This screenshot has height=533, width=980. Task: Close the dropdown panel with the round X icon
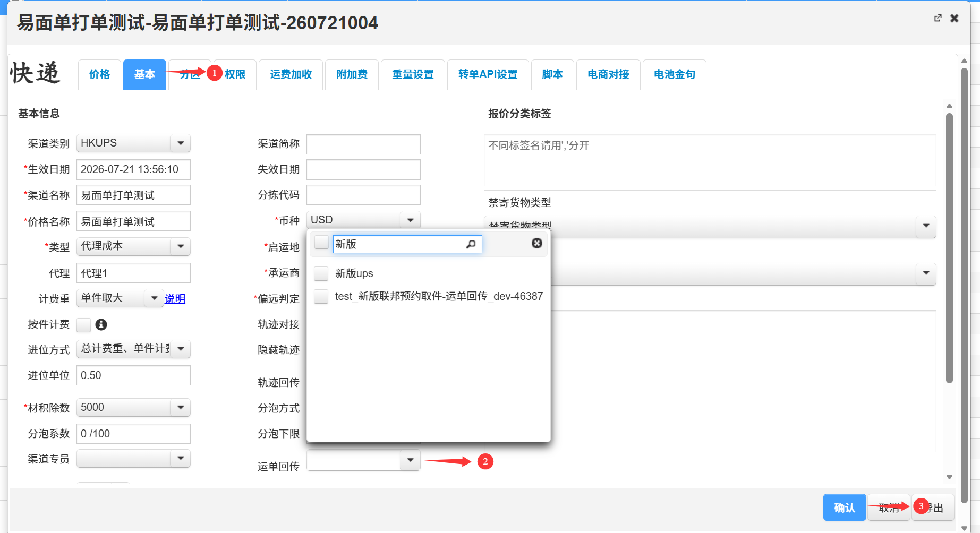537,243
